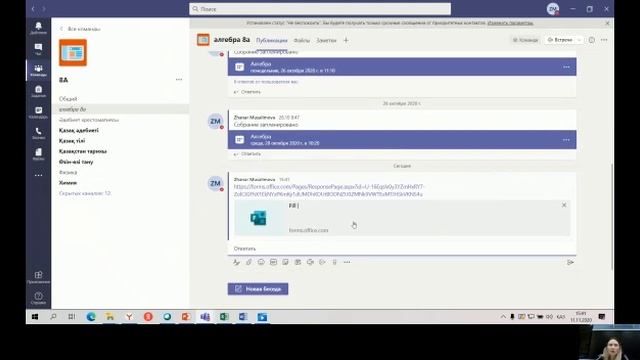Open PowerPoint from the taskbar

(186, 317)
